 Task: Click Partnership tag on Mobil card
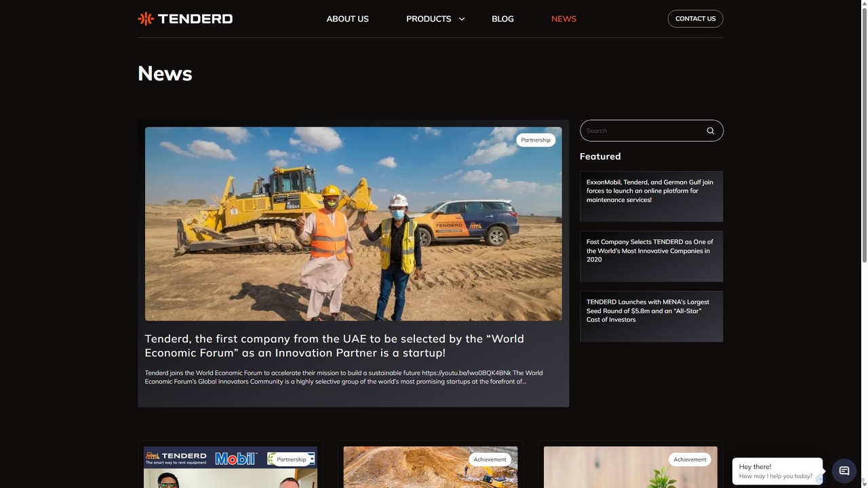(292, 460)
